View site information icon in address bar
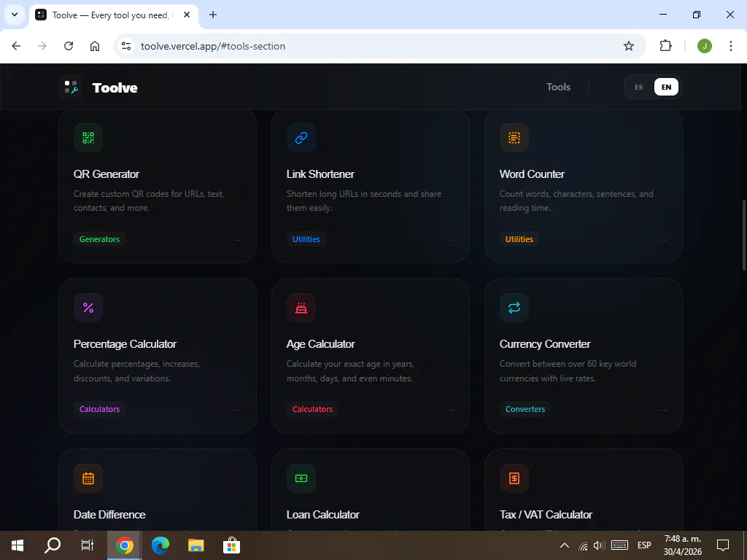 [x=126, y=46]
